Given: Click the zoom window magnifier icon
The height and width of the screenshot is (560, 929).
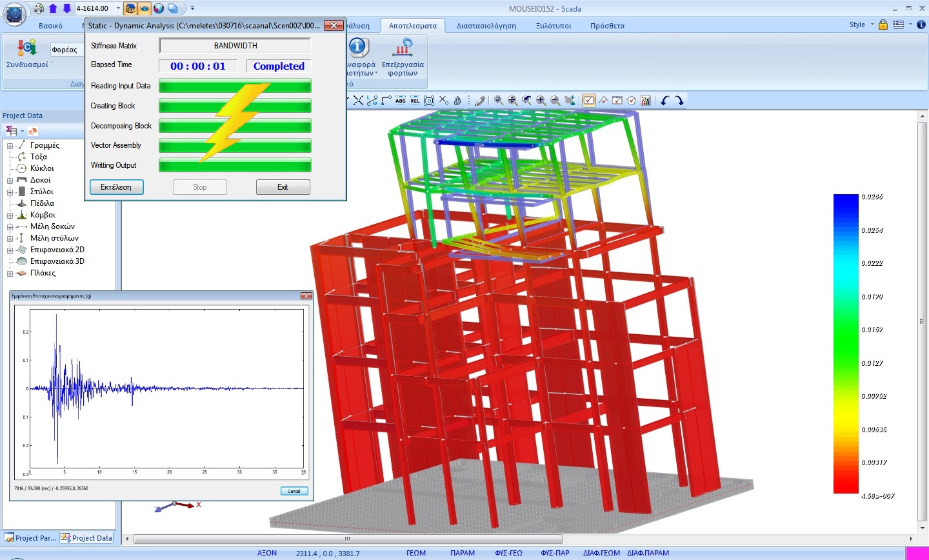Looking at the screenshot, I should (x=499, y=101).
